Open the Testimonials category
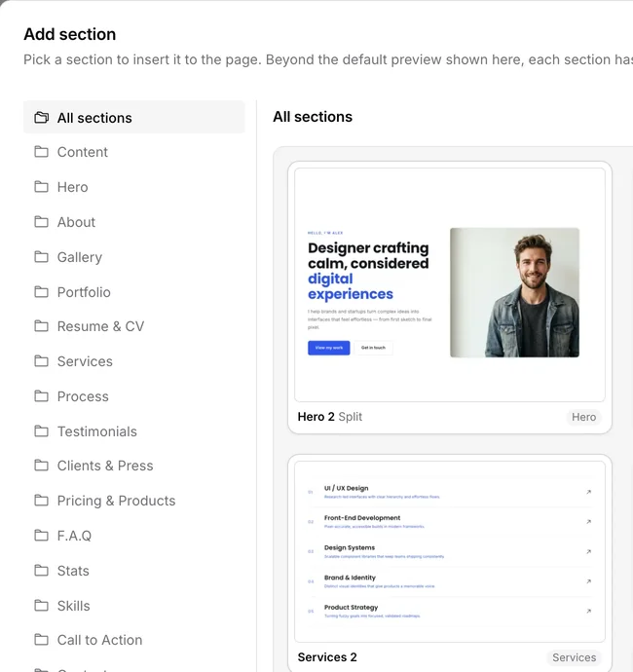Screen dimensions: 633x672 [133, 431]
